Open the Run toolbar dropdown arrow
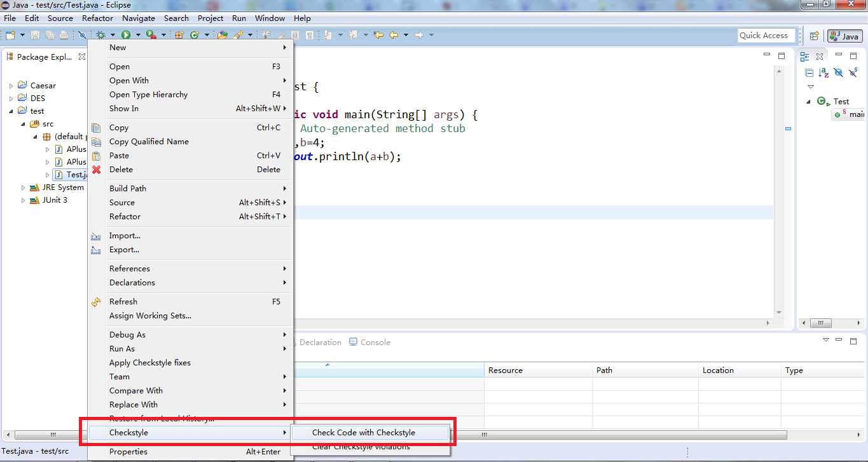 click(138, 35)
